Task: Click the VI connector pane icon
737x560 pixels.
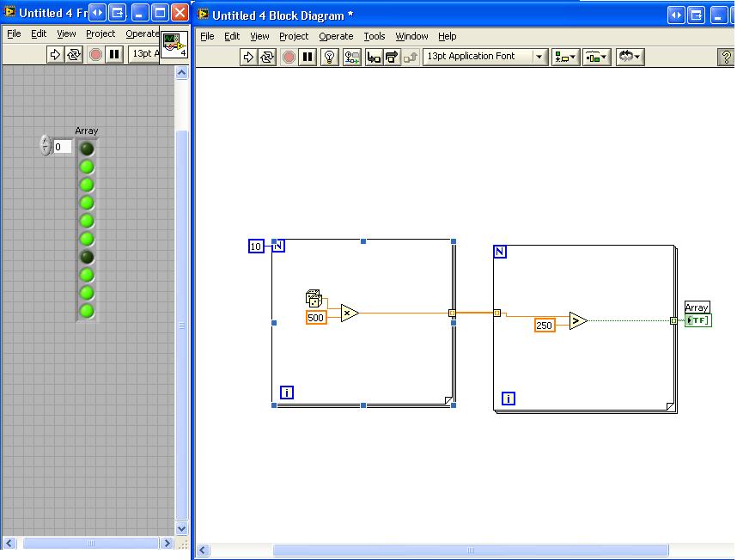Action: (x=175, y=45)
